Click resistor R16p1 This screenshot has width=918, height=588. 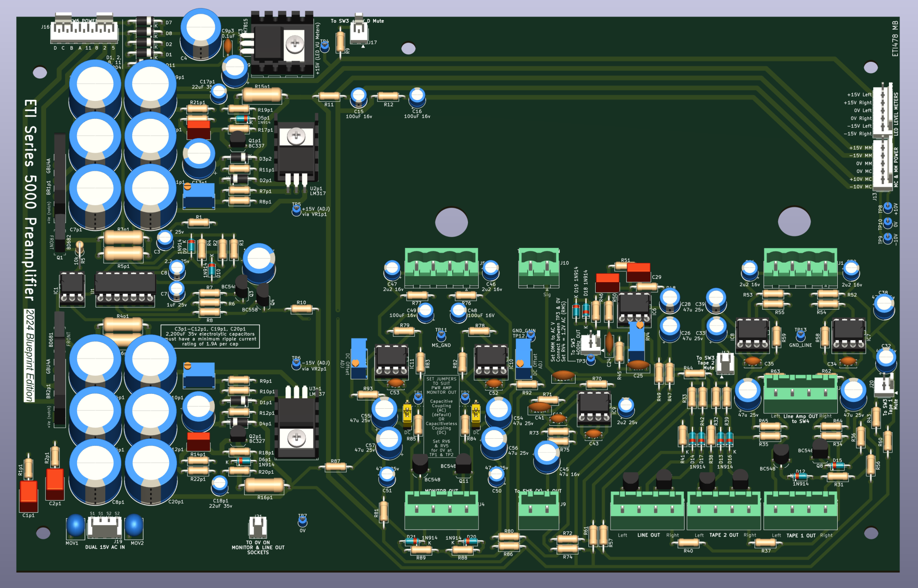[x=264, y=485]
